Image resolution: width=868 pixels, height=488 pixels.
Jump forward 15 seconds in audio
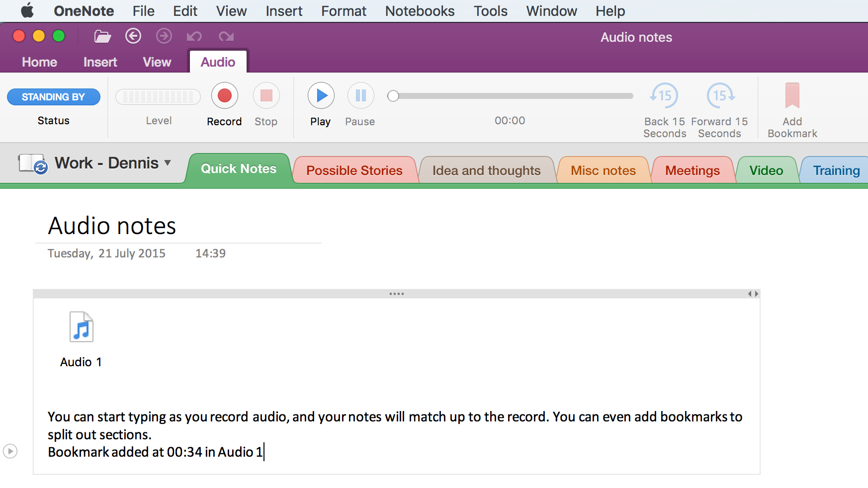[719, 96]
